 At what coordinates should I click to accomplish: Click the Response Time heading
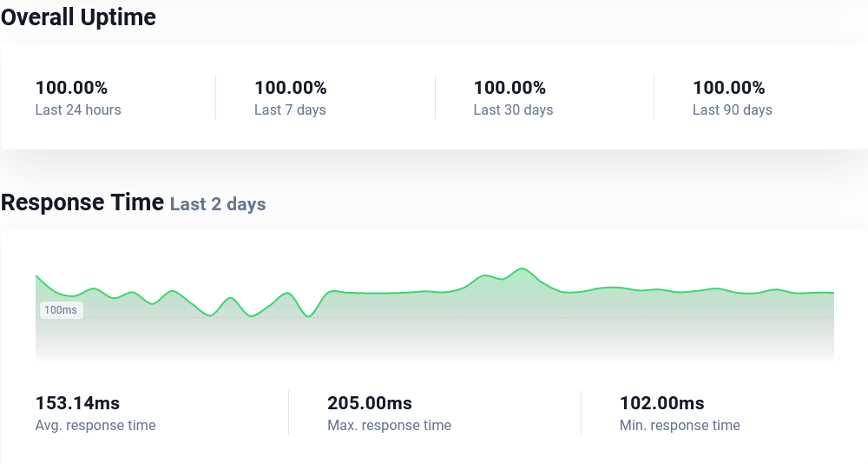(x=82, y=202)
